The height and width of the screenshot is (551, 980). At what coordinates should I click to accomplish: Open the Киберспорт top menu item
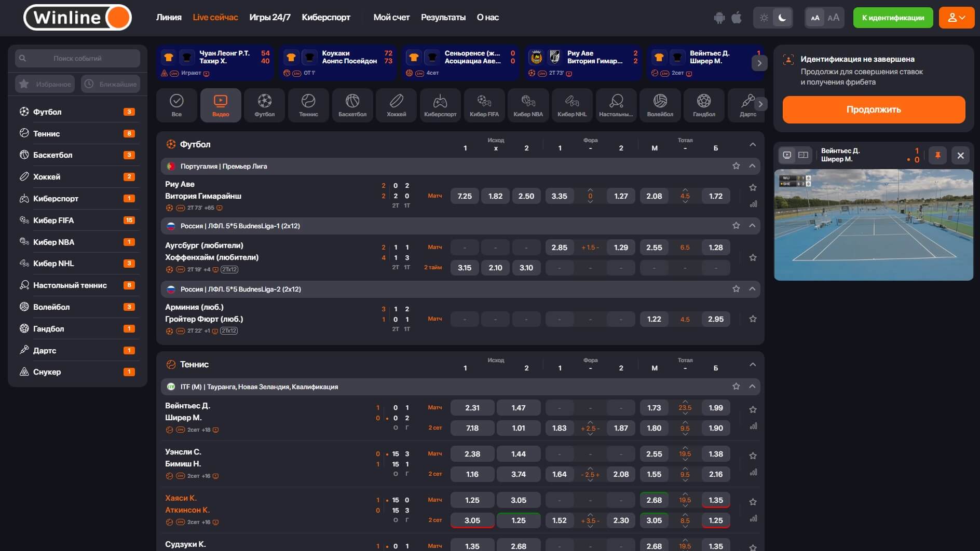(x=326, y=17)
